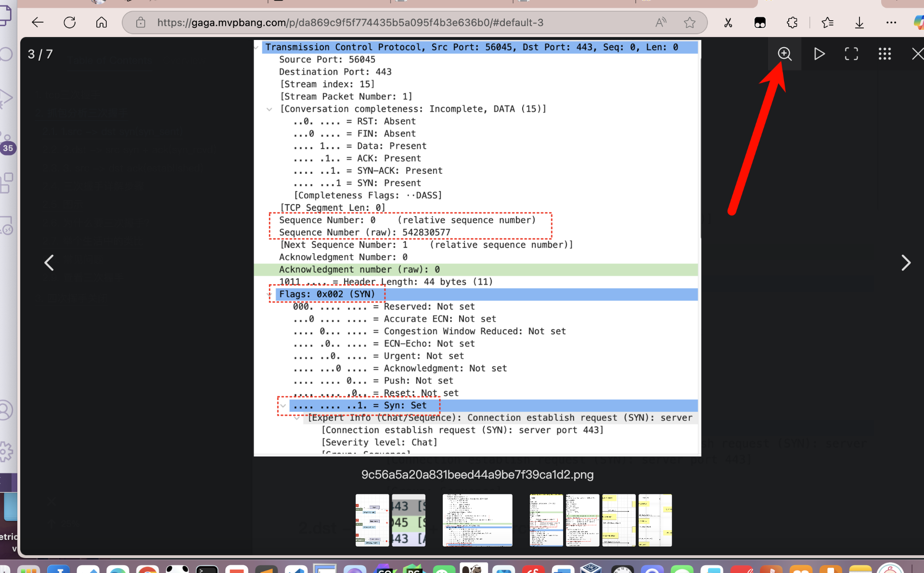
Task: Open the browser home page icon
Action: click(x=101, y=23)
